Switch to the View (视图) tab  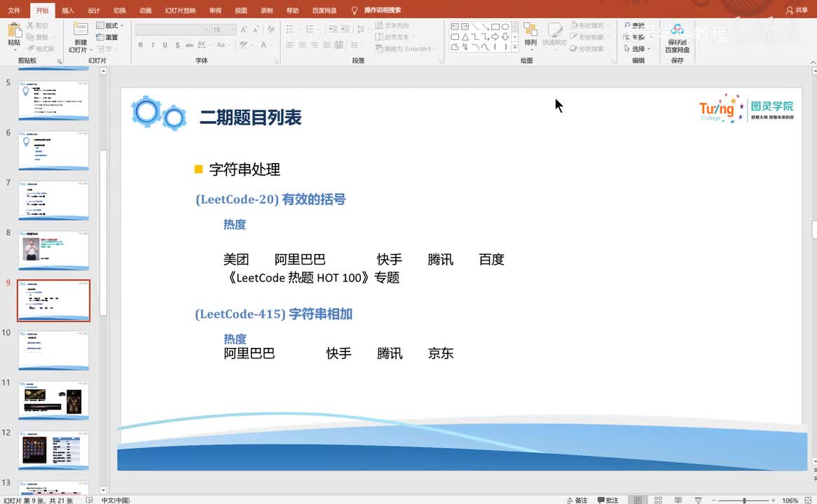pos(241,10)
